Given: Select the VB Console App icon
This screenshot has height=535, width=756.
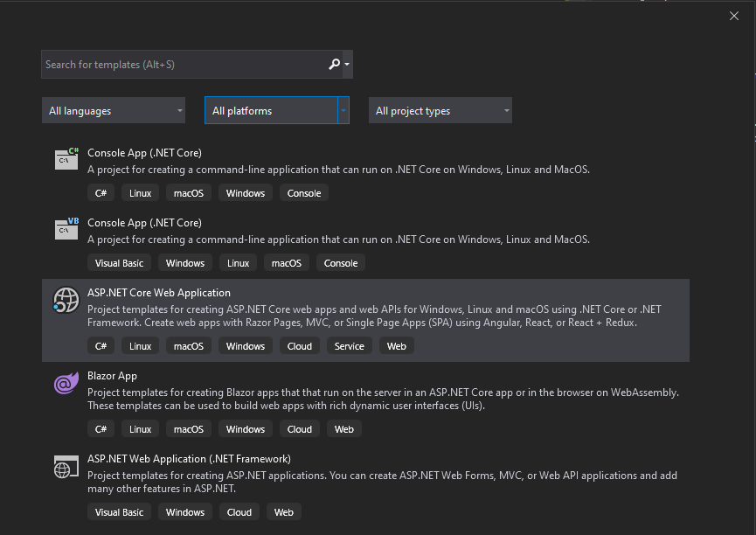Looking at the screenshot, I should [66, 229].
